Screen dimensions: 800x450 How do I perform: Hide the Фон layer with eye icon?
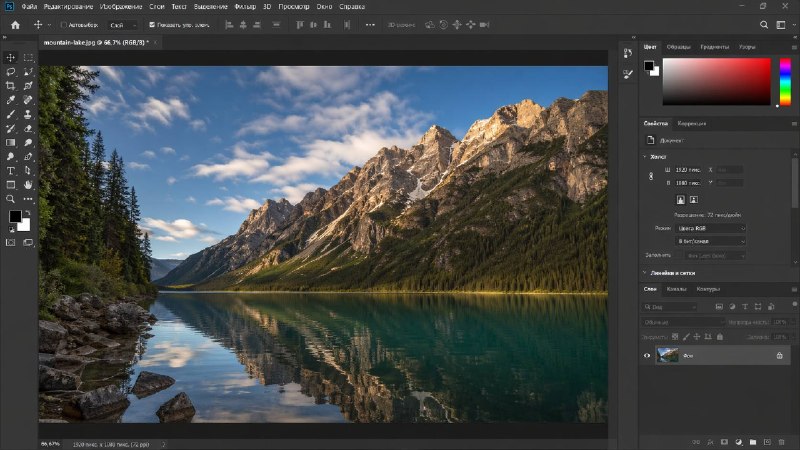coord(647,355)
